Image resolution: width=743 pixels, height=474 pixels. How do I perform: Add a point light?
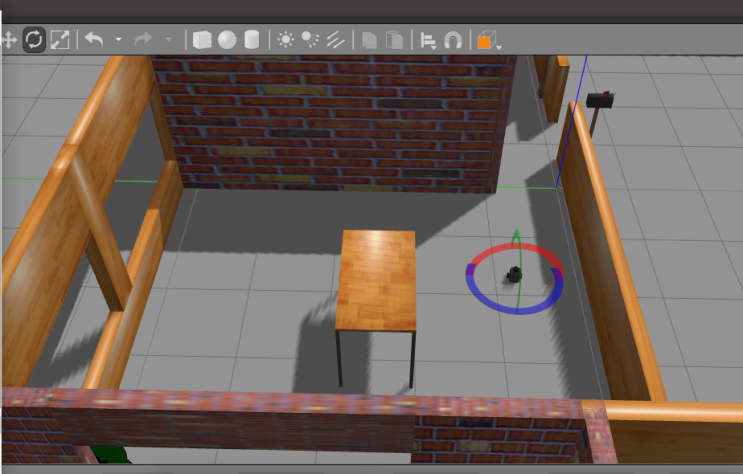click(x=285, y=40)
